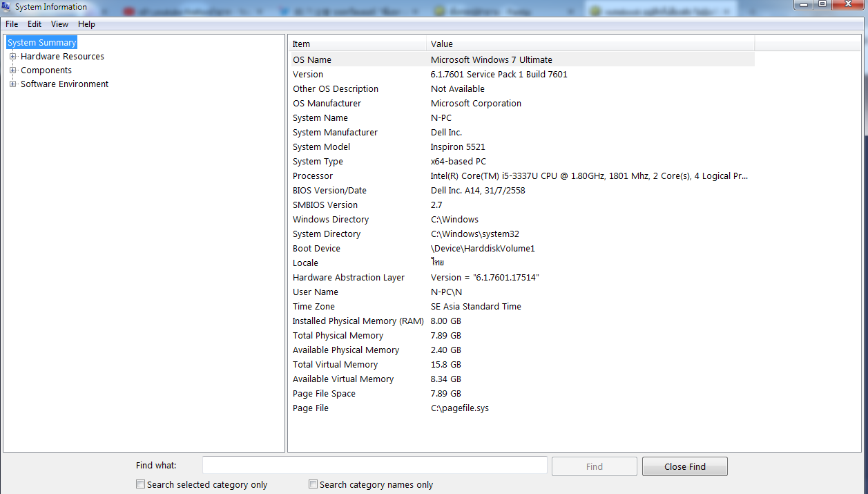
Task: Click the \Device\HarddiskVolume1 value
Action: (x=483, y=249)
